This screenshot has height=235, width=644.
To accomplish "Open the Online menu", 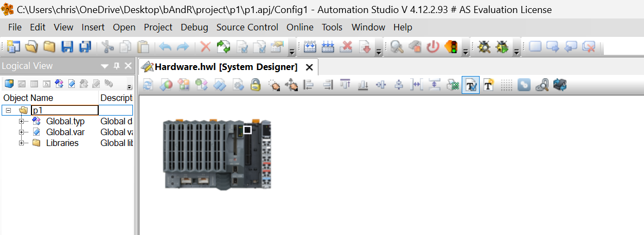I will [300, 28].
